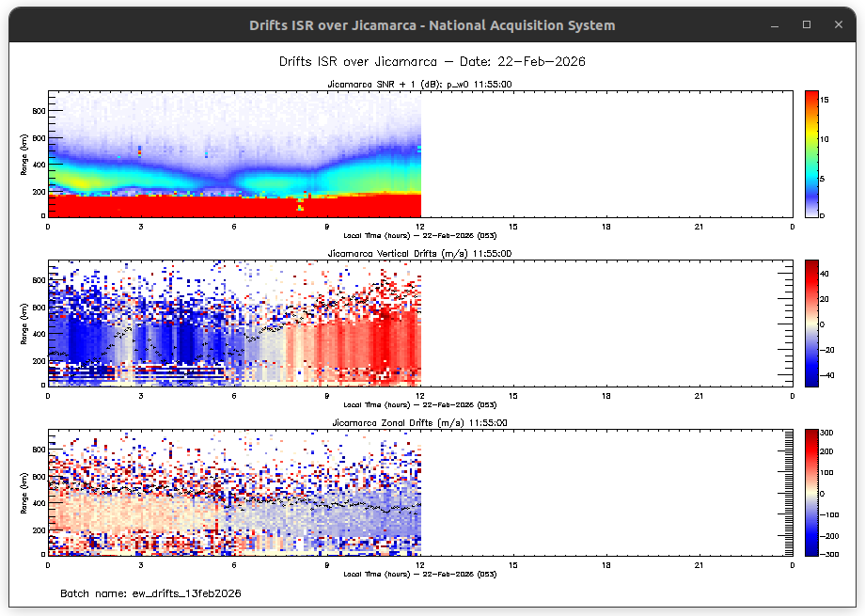The image size is (865, 616).
Task: Click the empty area of Zonal Drifts plot
Action: tap(602, 492)
